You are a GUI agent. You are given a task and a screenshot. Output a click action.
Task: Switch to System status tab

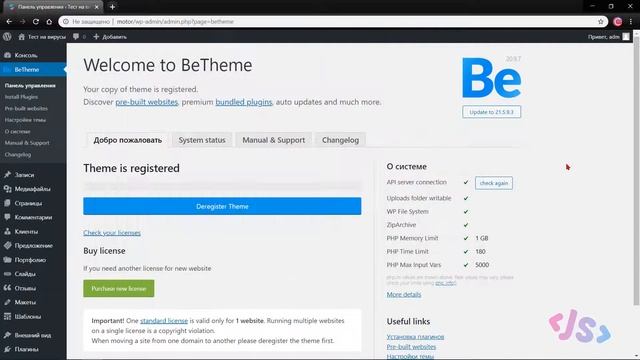coord(202,140)
